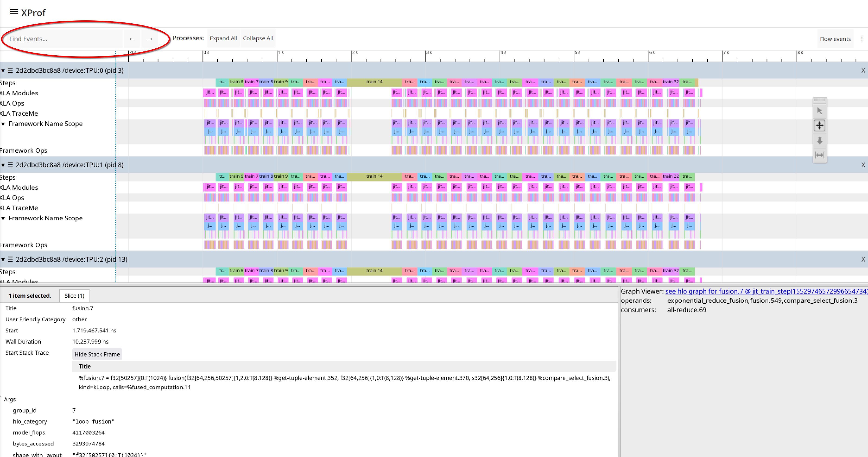Image resolution: width=868 pixels, height=457 pixels.
Task: Open the TPU:1 track options menu
Action: (x=10, y=165)
